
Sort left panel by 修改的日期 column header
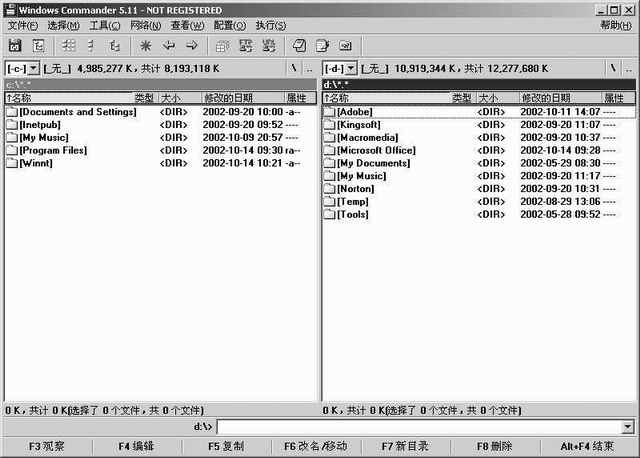coord(242,98)
